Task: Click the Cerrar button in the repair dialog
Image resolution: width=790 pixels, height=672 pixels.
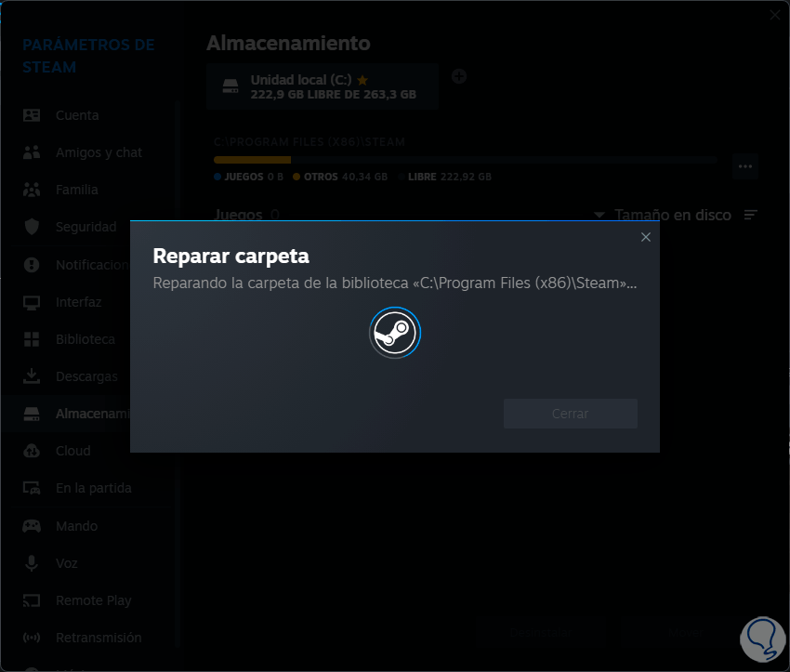Action: pos(571,414)
